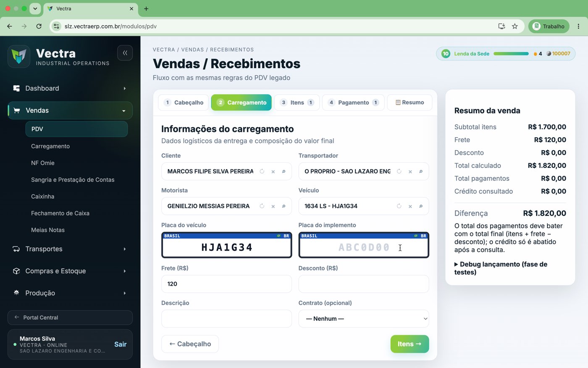Click the Lenda da Sede progress bar
The width and height of the screenshot is (588, 368).
pyautogui.click(x=511, y=54)
